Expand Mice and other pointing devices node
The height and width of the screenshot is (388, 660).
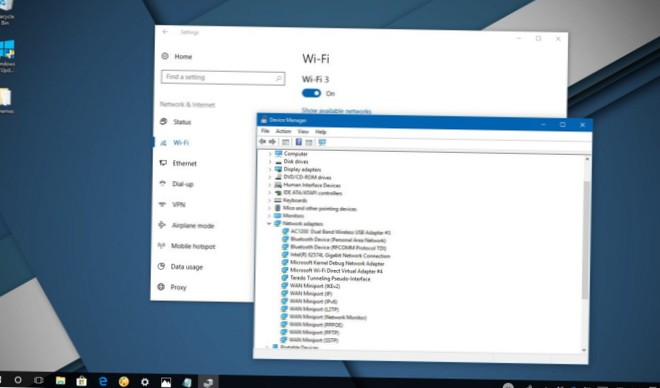pyautogui.click(x=269, y=208)
